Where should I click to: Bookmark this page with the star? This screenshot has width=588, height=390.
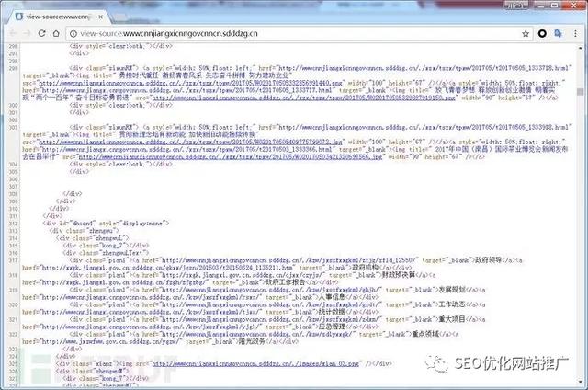[526, 34]
